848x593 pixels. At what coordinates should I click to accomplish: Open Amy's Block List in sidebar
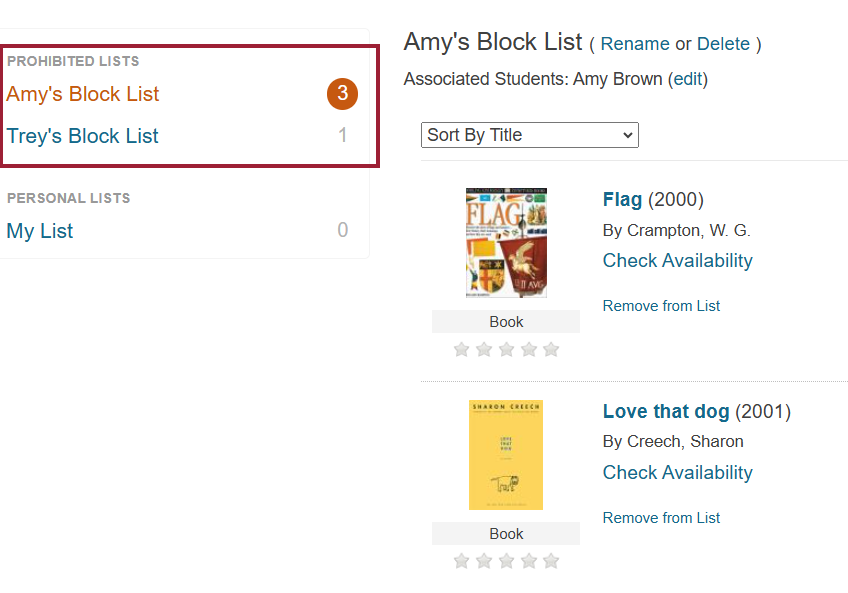(x=83, y=94)
